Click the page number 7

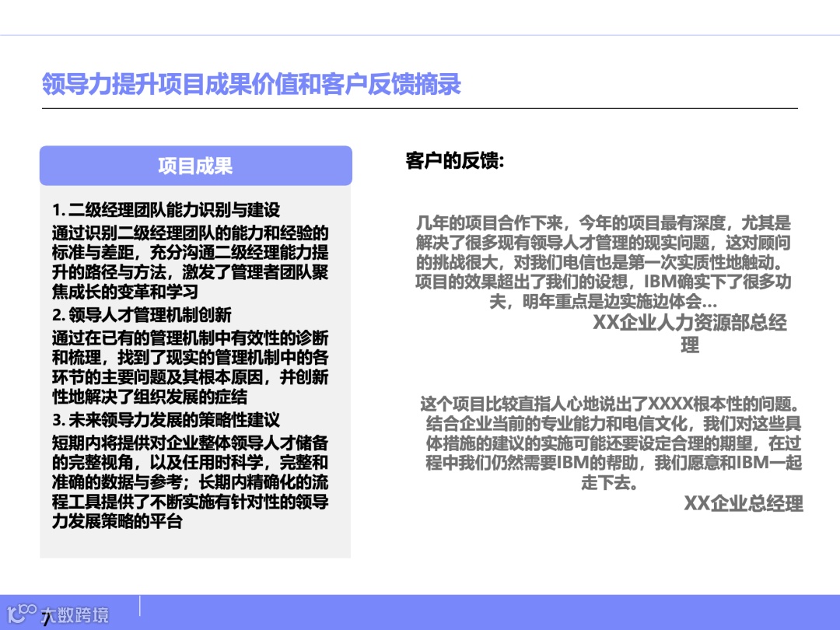click(46, 620)
